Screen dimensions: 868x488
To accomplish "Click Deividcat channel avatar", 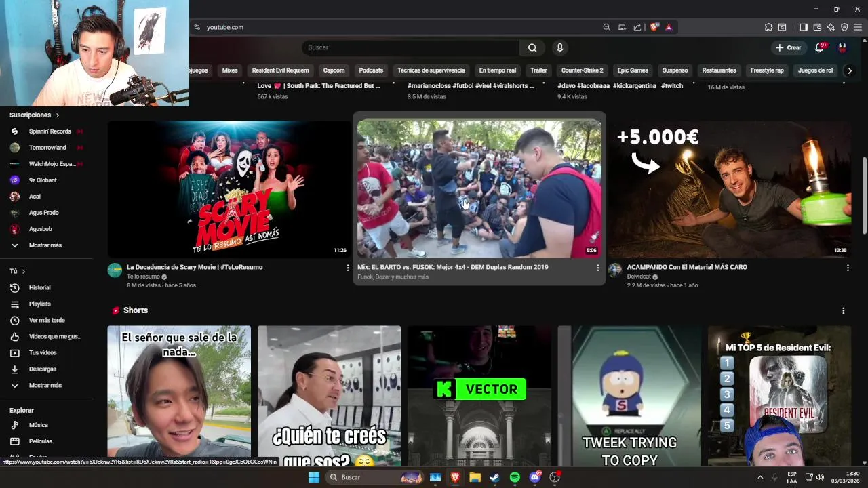I will pos(615,270).
